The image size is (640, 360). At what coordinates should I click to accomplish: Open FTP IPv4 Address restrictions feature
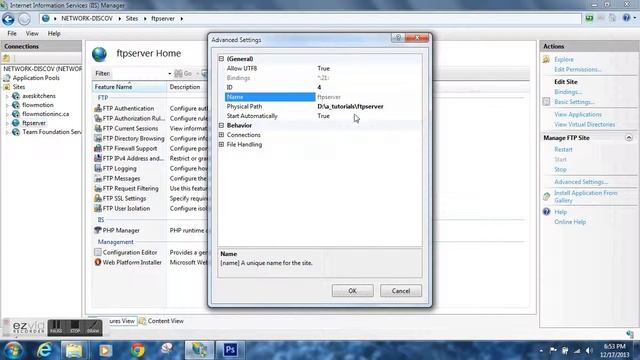point(129,158)
